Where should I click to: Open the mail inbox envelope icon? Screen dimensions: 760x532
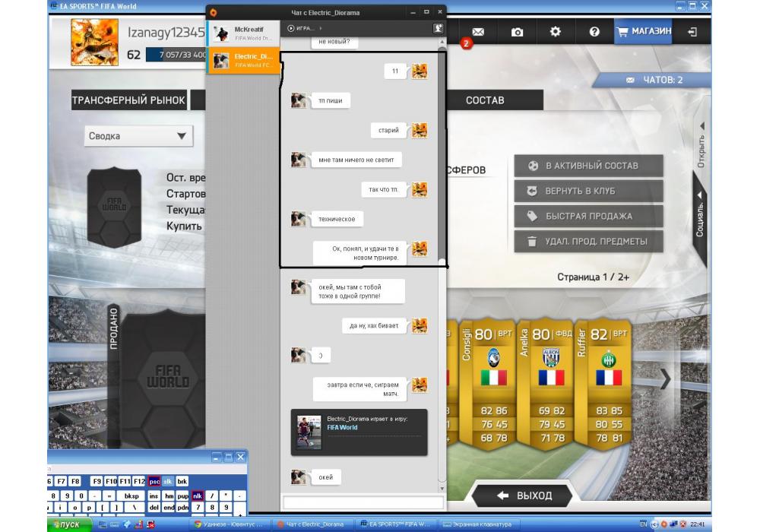[x=478, y=32]
